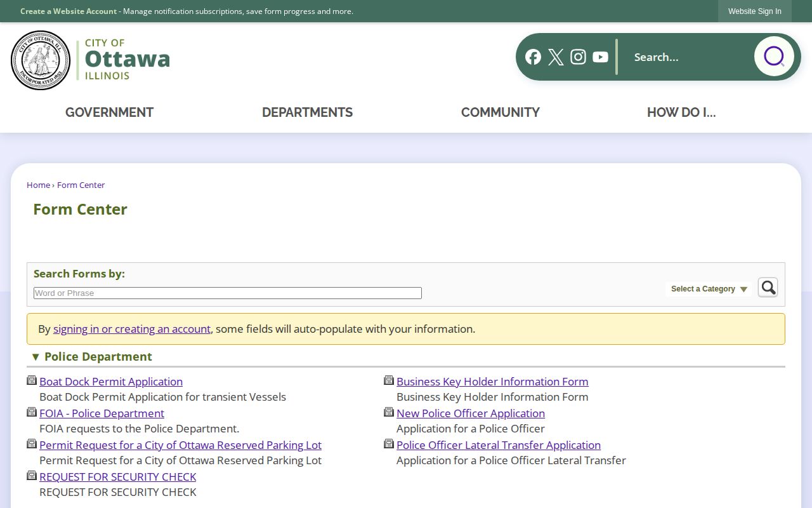Open the X (Twitter) social icon
The height and width of the screenshot is (508, 812).
(x=556, y=57)
